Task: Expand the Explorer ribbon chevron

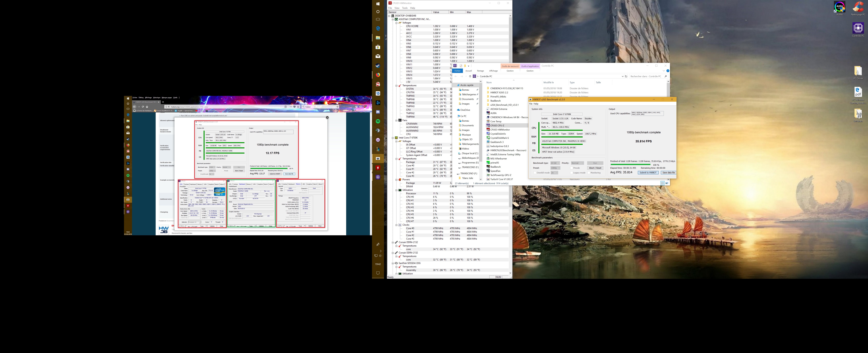Action: pos(664,71)
